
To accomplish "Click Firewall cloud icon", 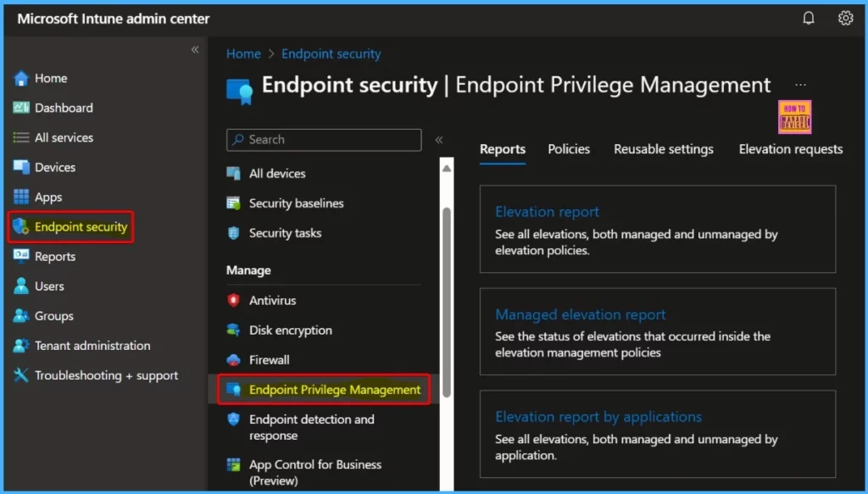I will pos(234,360).
